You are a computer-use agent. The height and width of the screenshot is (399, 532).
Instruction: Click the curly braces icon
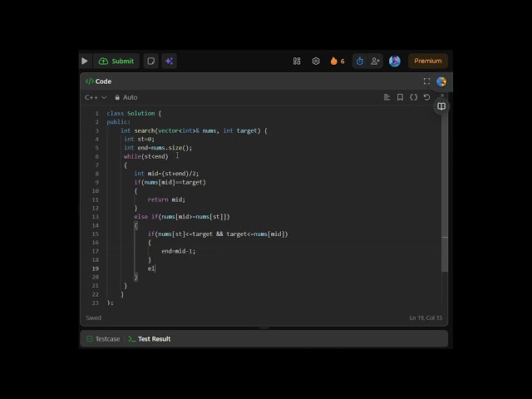point(413,97)
